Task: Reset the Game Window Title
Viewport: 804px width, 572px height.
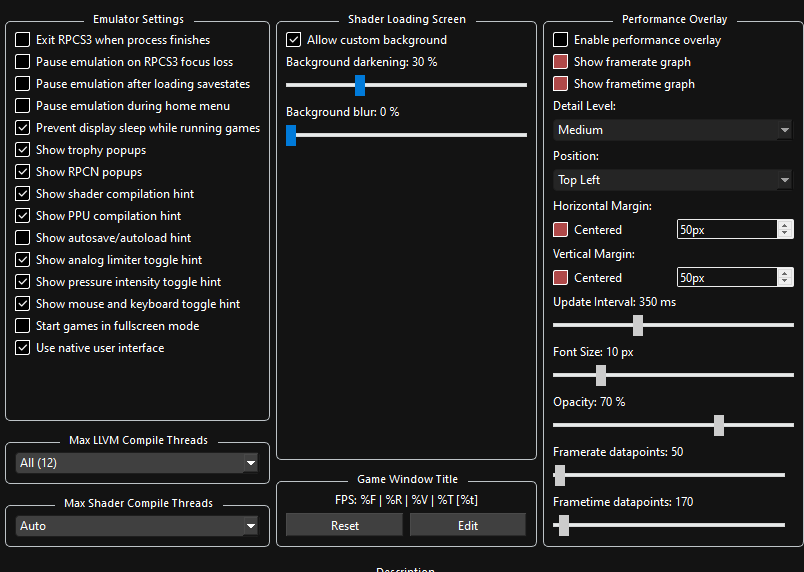Action: [x=345, y=526]
